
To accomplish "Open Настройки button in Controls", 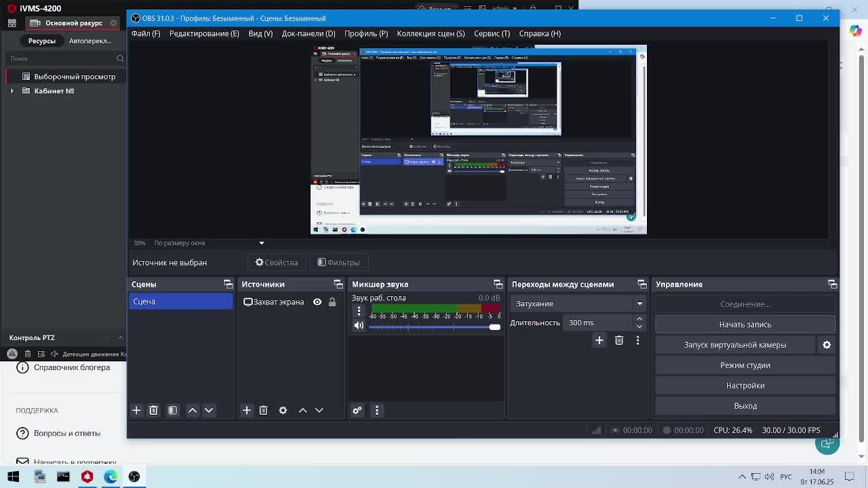I will pyautogui.click(x=745, y=386).
